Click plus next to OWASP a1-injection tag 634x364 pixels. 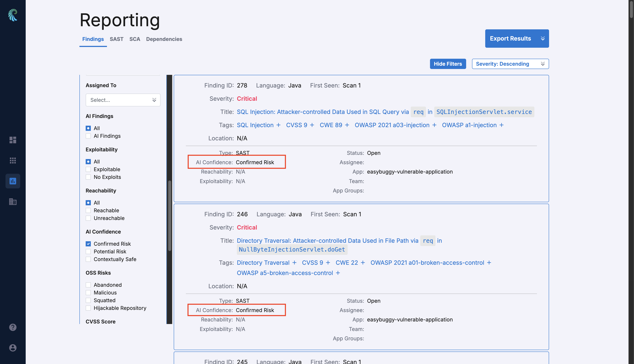point(502,125)
